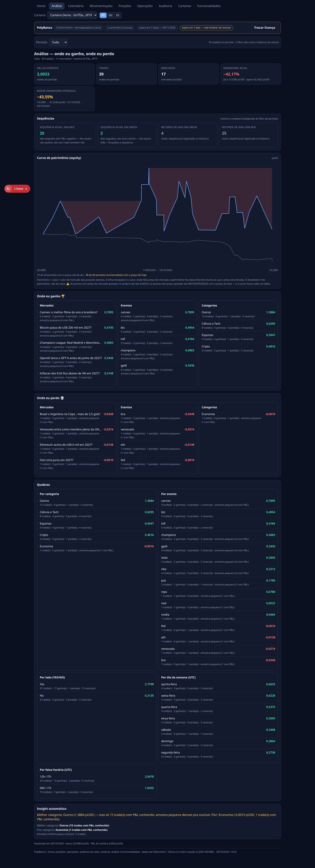Click the trophy icon beside Onde eu ganho
315x868 pixels.
(63, 296)
